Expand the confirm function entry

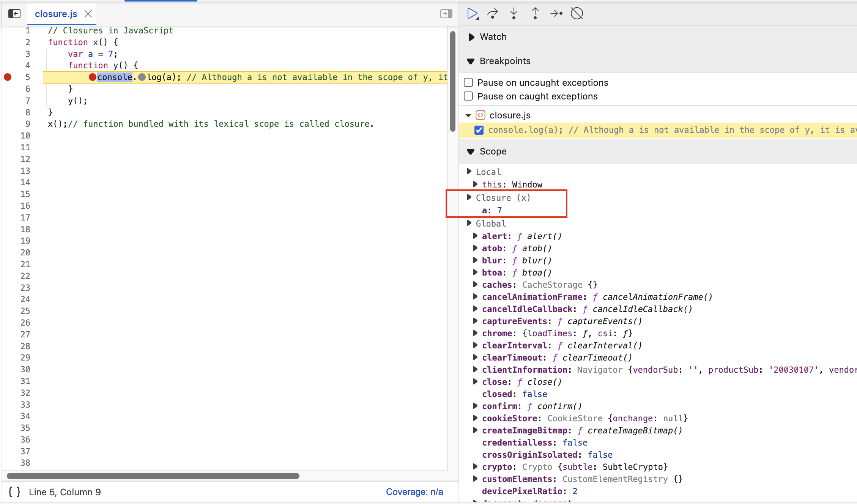(x=475, y=406)
